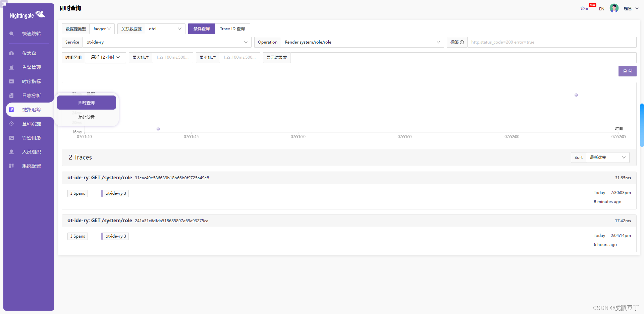Click the info icon beside 标签

(462, 42)
